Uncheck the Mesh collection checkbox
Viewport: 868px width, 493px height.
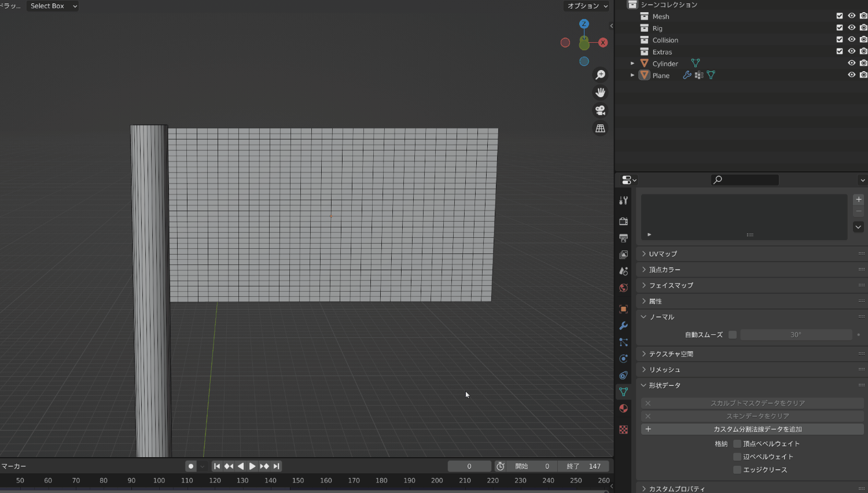point(840,16)
